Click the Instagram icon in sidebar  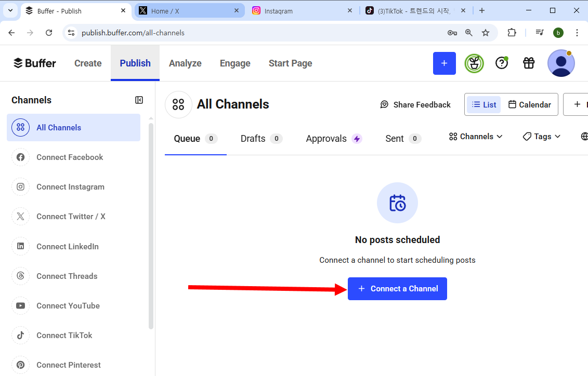coord(21,187)
